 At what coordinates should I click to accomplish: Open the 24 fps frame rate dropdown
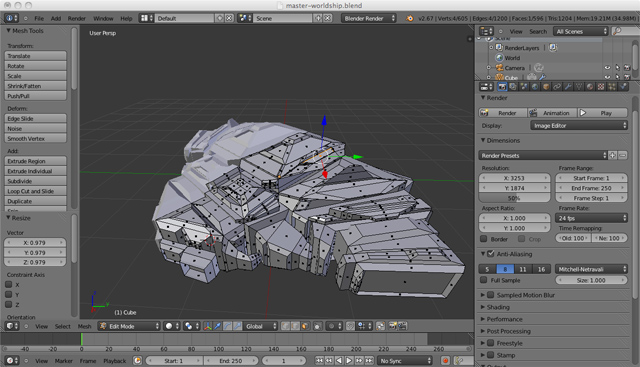tap(591, 218)
